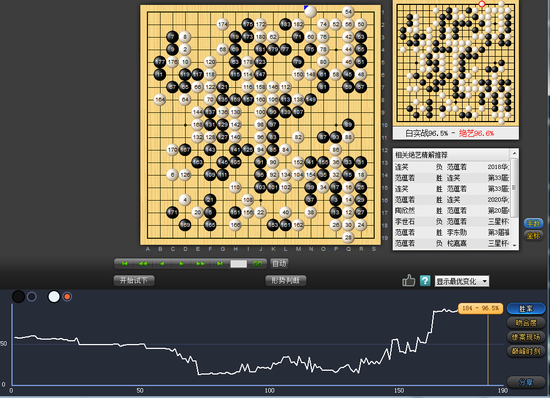This screenshot has width=550, height=398.
Task: Switch to the 吻合度 chart tab
Action: (526, 323)
